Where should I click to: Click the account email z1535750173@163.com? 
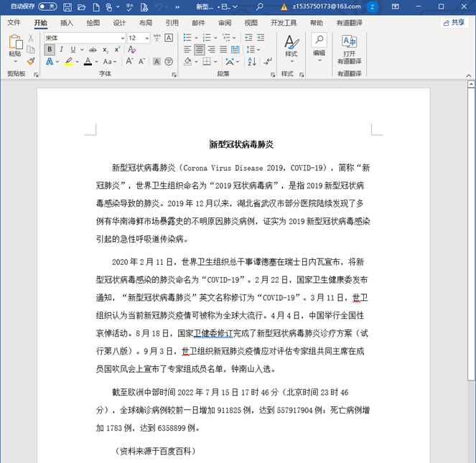[327, 6]
